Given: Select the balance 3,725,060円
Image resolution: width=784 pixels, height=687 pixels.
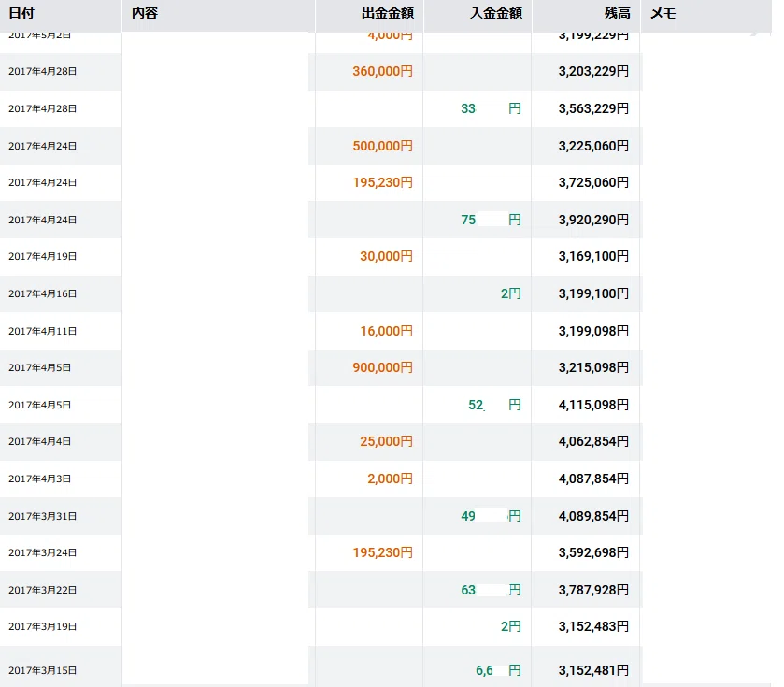Looking at the screenshot, I should pyautogui.click(x=593, y=182).
